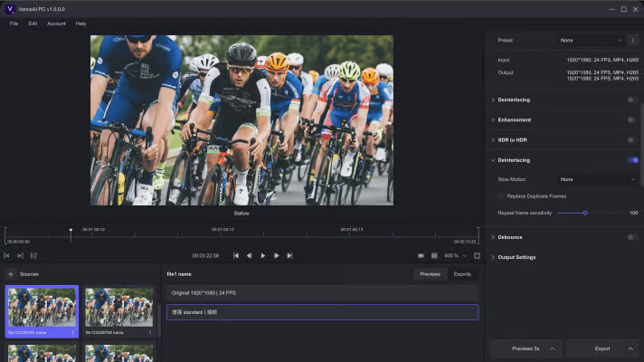Check the Replace Duplicate Frames checkbox

tap(502, 195)
